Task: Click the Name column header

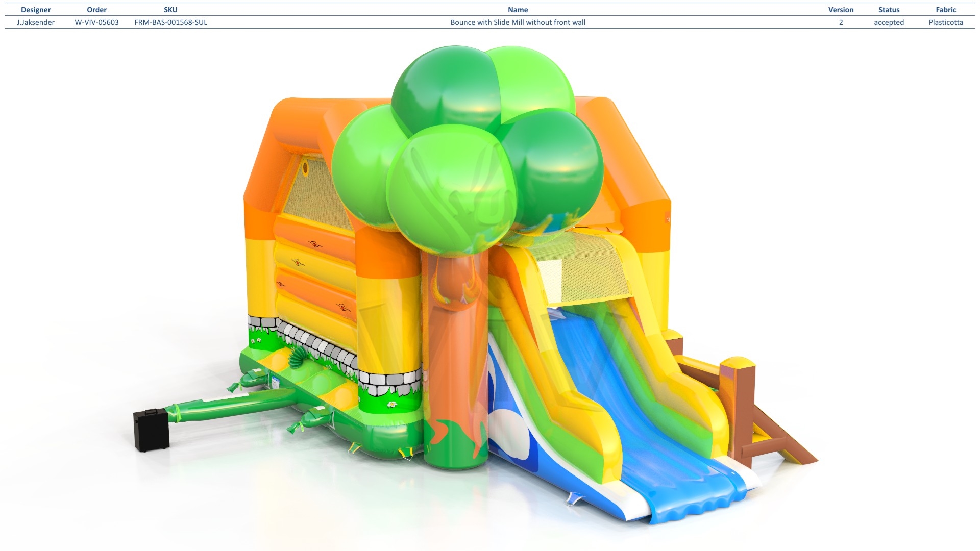Action: (518, 10)
